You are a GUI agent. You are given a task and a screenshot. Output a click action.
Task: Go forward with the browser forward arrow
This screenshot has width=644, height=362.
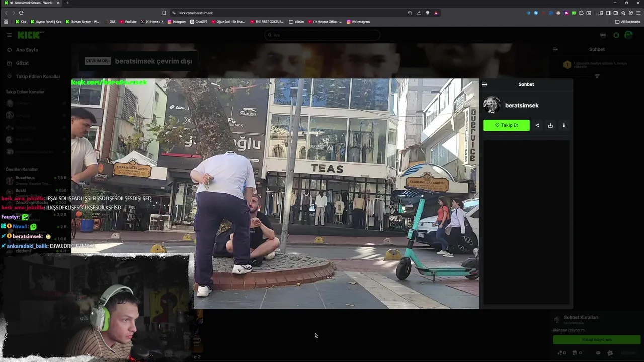pyautogui.click(x=13, y=13)
